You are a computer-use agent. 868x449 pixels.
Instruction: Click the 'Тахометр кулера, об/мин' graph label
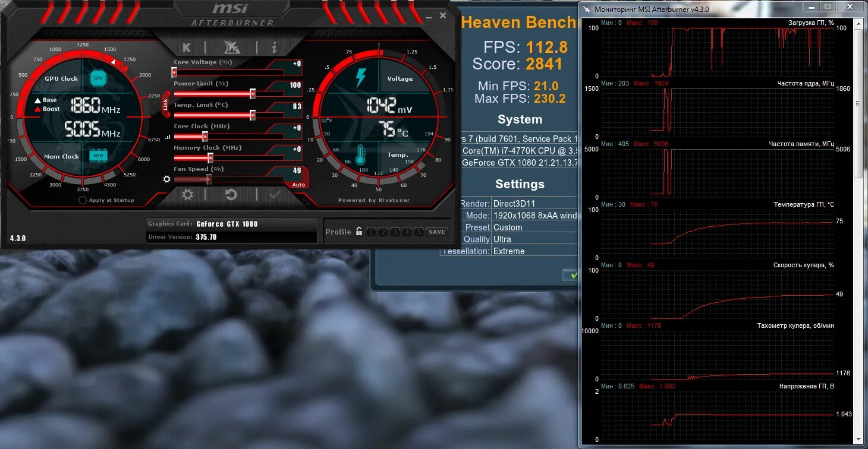click(795, 325)
